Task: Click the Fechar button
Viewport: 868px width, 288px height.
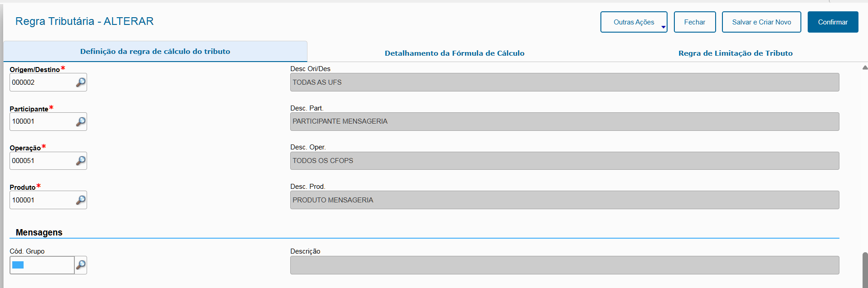Action: [694, 22]
